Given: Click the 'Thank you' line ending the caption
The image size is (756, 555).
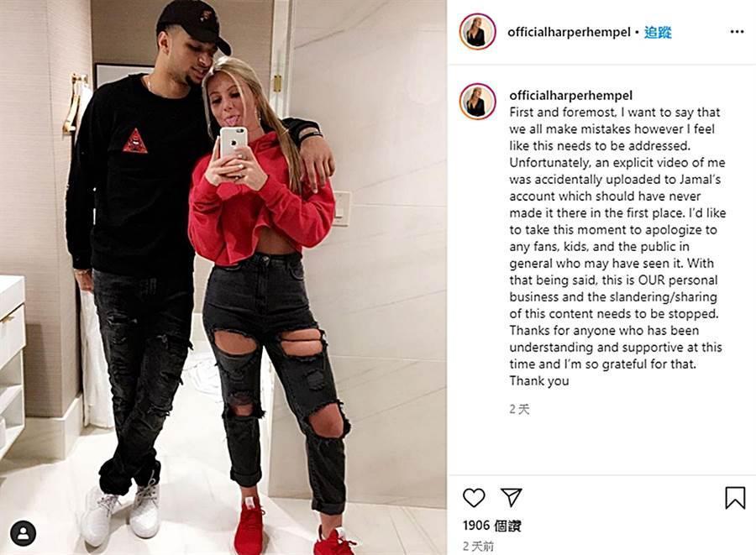Looking at the screenshot, I should point(539,381).
